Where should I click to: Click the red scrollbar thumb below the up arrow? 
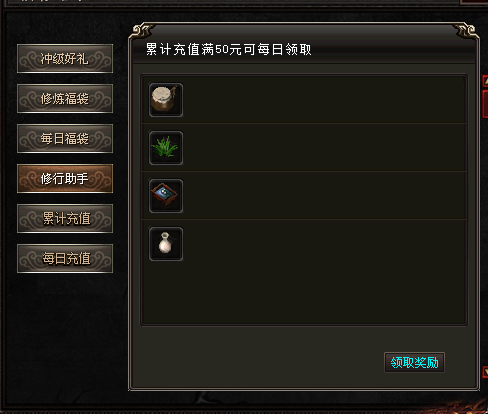485,104
